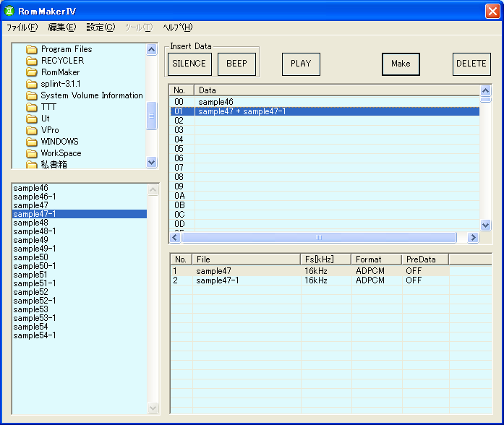Viewport: 504px width, 425px height.
Task: Click the Format column header
Action: 377,259
